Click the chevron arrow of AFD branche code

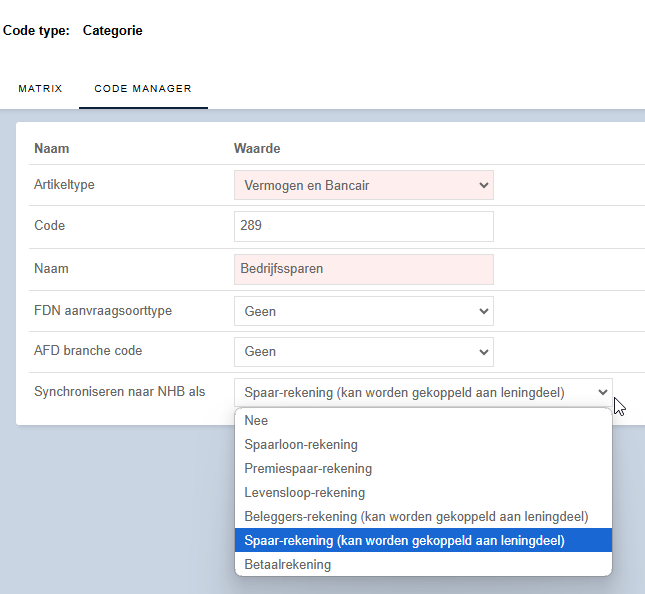[x=484, y=352]
